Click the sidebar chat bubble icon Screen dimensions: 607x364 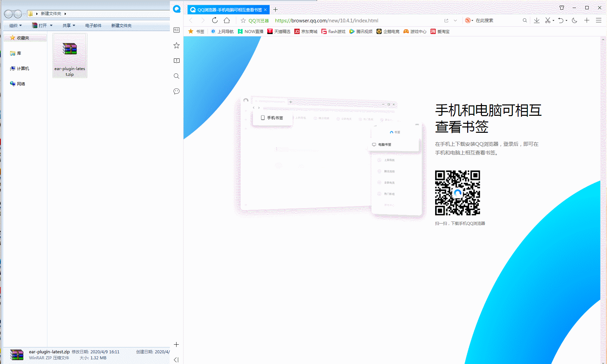click(177, 91)
